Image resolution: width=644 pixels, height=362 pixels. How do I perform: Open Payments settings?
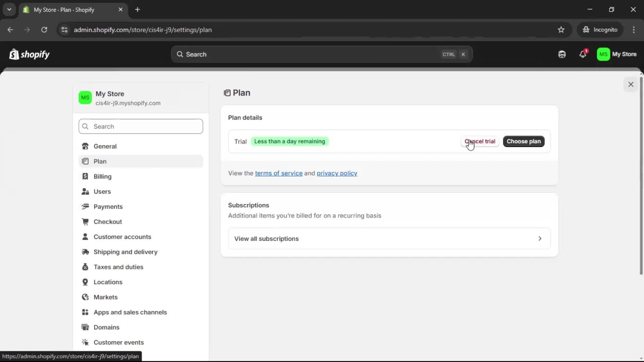(141, 207)
